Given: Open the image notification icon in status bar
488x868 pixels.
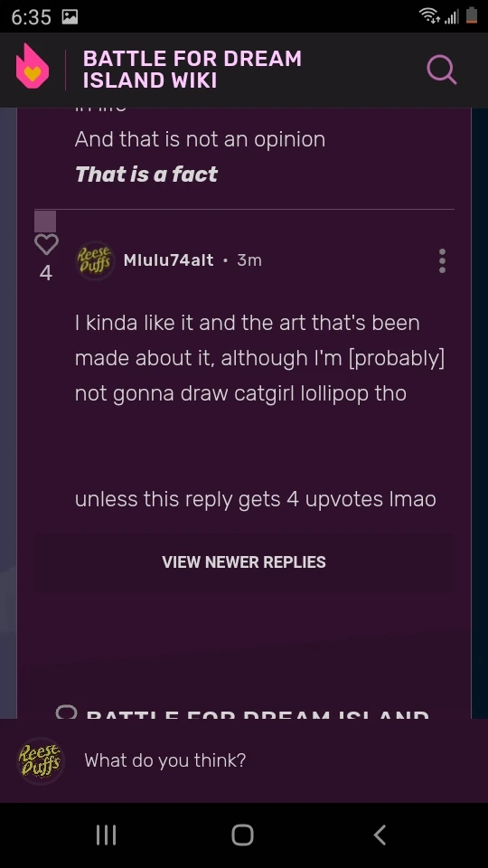Looking at the screenshot, I should coord(70,16).
